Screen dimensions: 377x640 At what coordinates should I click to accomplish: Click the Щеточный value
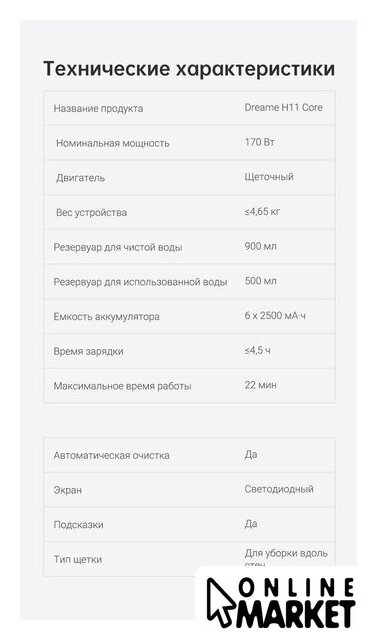(269, 177)
